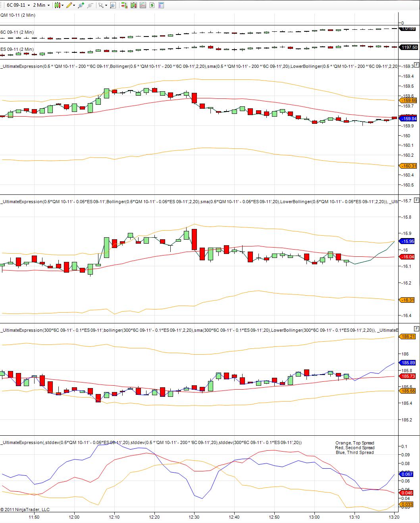Click the F button on second spread panel
This screenshot has width=420, height=523.
tap(416, 200)
